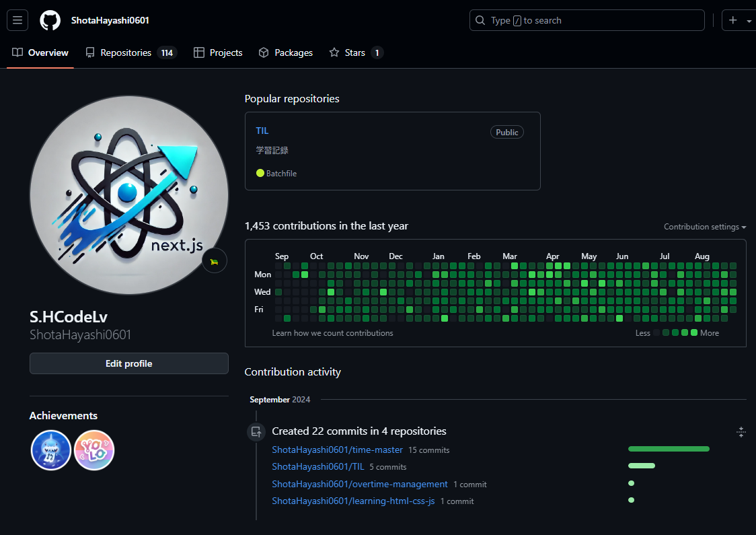Image resolution: width=756 pixels, height=535 pixels.
Task: Click the Repositories count badge 114
Action: pyautogui.click(x=167, y=52)
